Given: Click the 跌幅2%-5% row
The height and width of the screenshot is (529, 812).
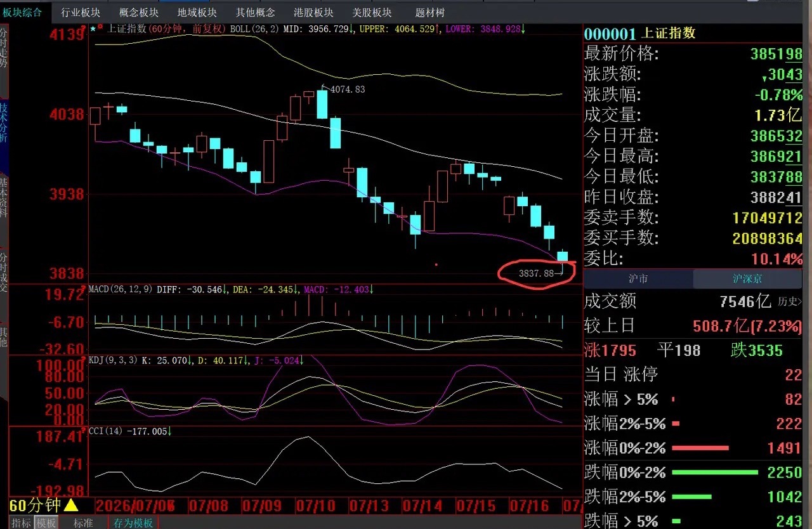Looking at the screenshot, I should (693, 497).
